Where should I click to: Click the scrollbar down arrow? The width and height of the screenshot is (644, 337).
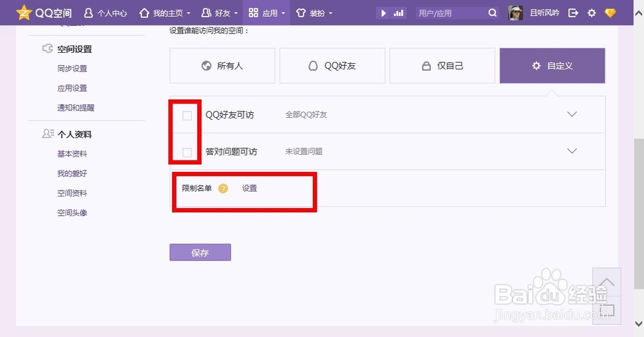pyautogui.click(x=639, y=323)
